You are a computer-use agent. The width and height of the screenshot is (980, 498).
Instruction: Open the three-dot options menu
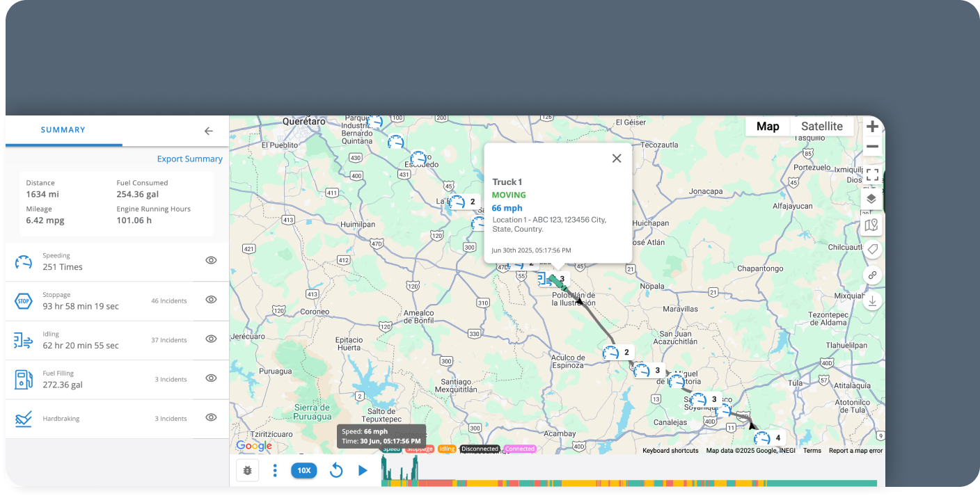click(x=275, y=471)
